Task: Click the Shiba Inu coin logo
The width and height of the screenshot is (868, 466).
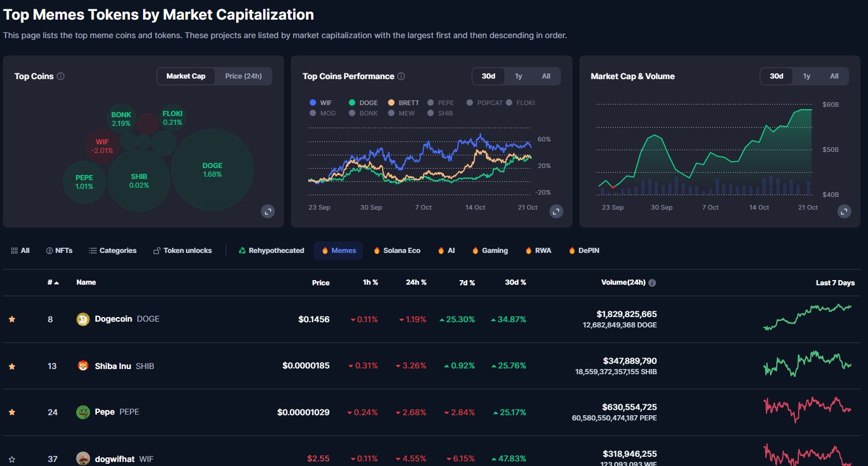Action: tap(83, 366)
